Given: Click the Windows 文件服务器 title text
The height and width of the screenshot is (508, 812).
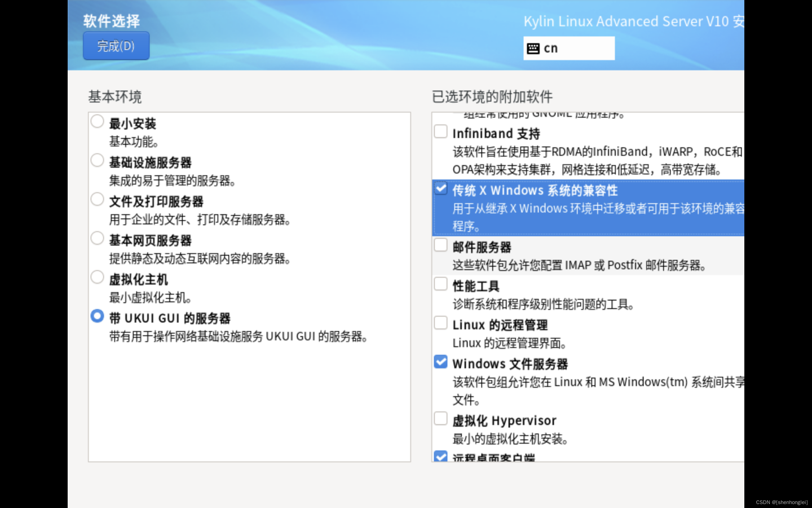Looking at the screenshot, I should (510, 364).
